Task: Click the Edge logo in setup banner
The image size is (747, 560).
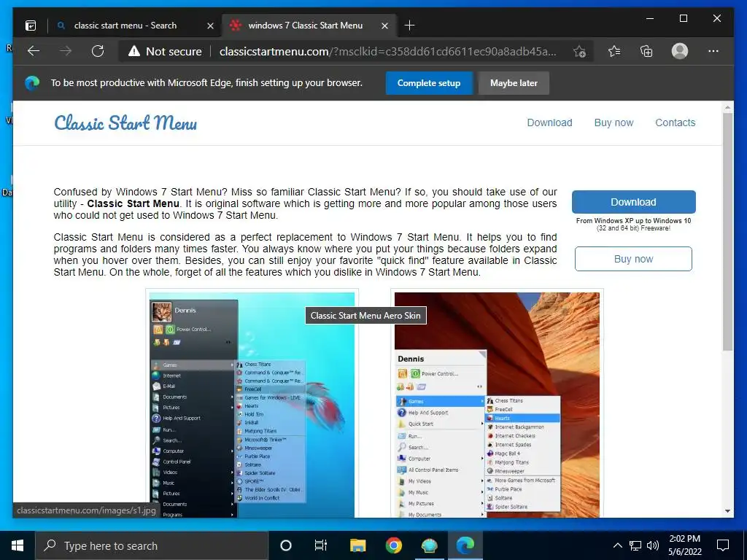Action: (32, 83)
